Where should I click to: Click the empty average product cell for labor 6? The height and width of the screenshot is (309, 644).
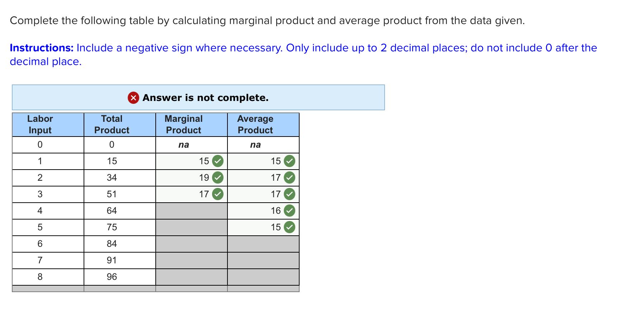[x=264, y=243]
